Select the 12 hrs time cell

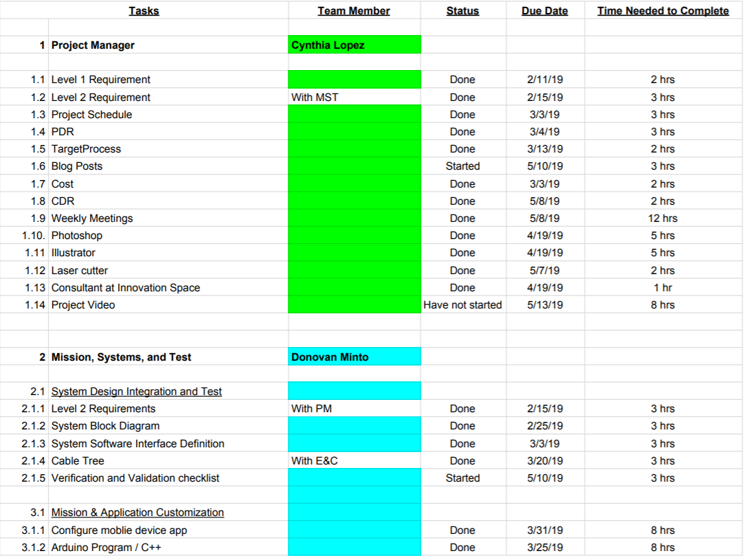[662, 219]
